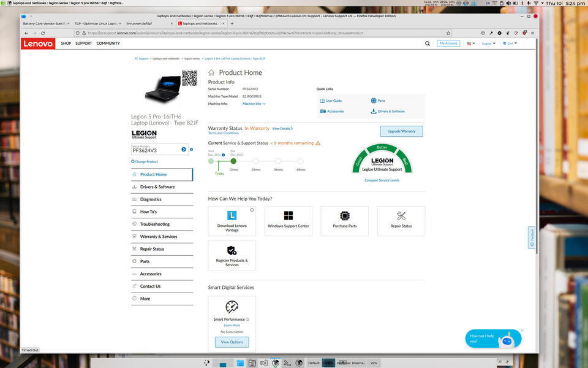Open the English language dropdown
The width and height of the screenshot is (588, 368).
coord(489,44)
